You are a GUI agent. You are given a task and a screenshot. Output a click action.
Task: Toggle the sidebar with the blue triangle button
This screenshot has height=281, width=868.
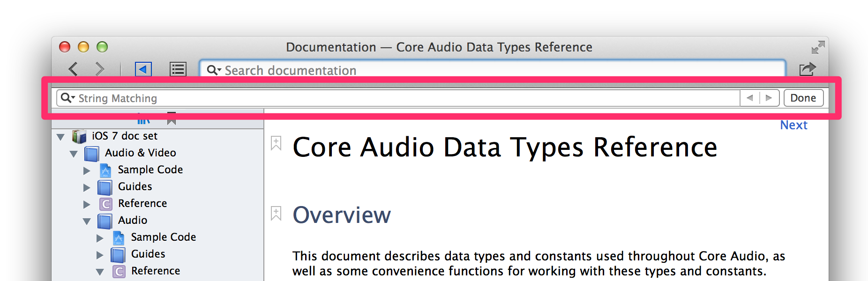[x=143, y=69]
